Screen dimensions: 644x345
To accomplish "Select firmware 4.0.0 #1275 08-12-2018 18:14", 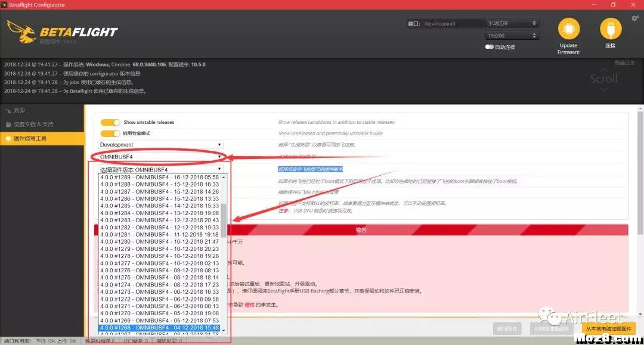I will 159,278.
